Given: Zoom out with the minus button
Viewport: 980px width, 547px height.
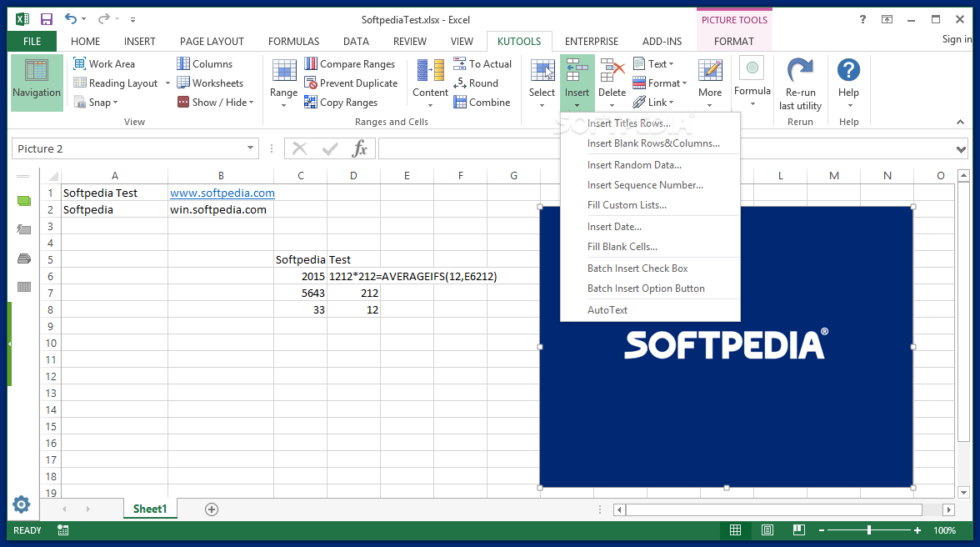Looking at the screenshot, I should [x=822, y=530].
